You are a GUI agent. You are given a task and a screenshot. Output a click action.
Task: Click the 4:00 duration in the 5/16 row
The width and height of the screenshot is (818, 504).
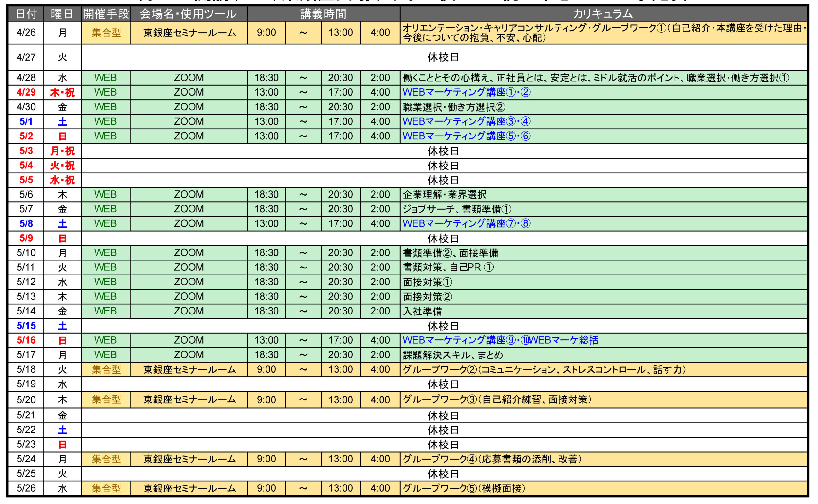click(x=380, y=340)
